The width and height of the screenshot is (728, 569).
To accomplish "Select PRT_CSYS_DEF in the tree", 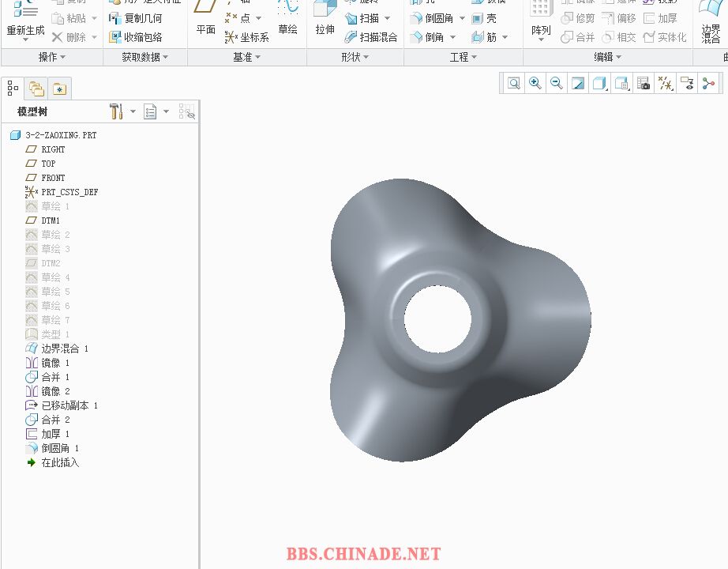I will point(62,192).
